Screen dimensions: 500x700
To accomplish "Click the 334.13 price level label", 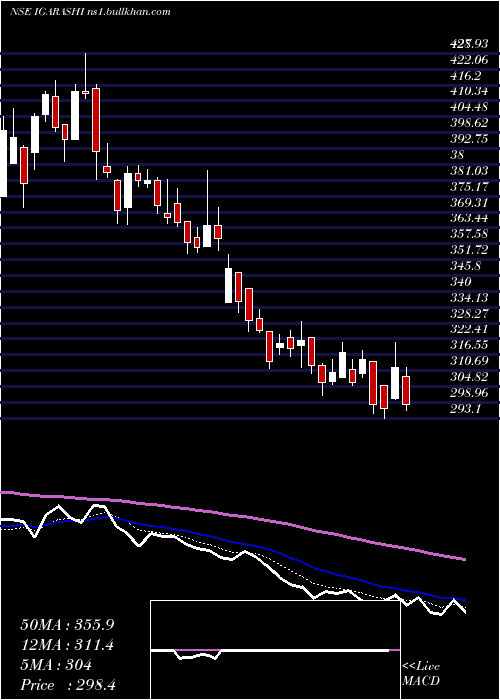I will tap(469, 297).
